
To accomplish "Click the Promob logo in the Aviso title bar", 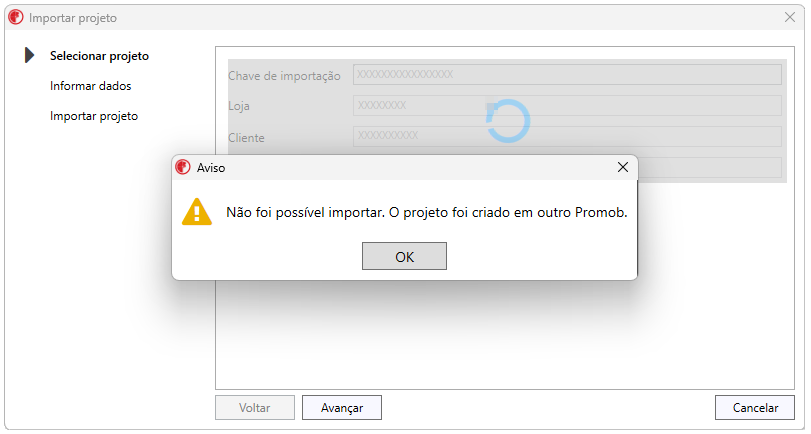I will pos(183,167).
